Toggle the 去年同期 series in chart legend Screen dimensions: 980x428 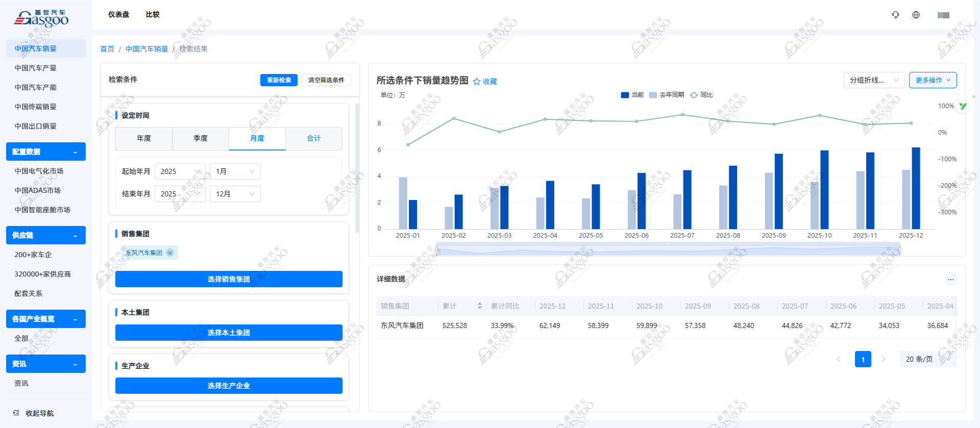(666, 95)
